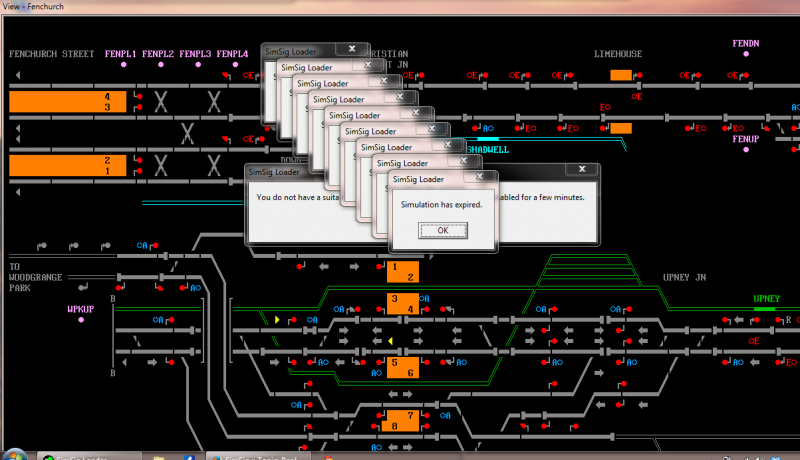
Task: Click the OA signal above the Woodgrange Park line
Action: (142, 245)
